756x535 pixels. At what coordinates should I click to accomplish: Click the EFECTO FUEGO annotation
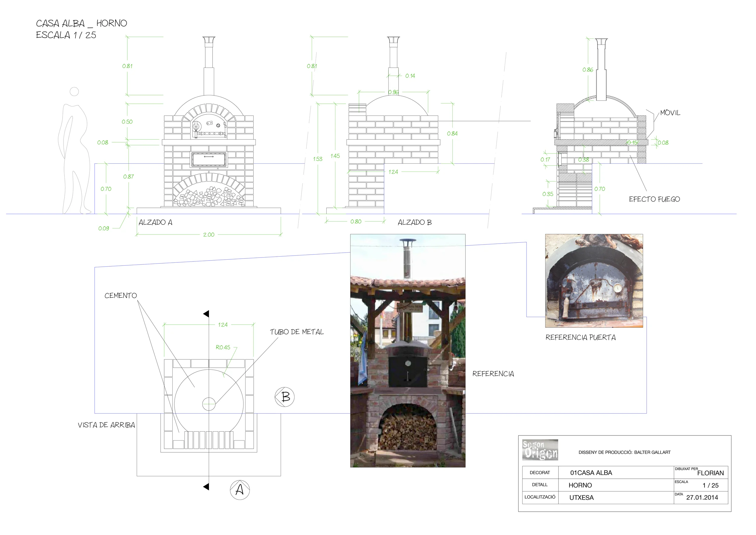654,199
